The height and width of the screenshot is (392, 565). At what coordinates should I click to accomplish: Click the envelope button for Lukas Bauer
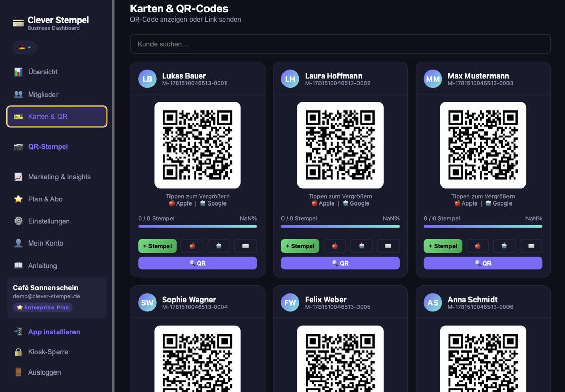(246, 246)
